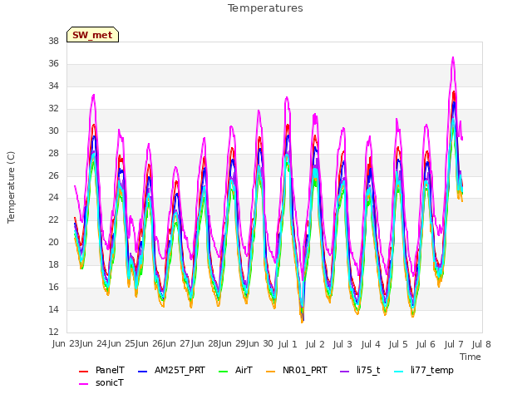Click the Jun 30 x-axis tick label

[259, 344]
